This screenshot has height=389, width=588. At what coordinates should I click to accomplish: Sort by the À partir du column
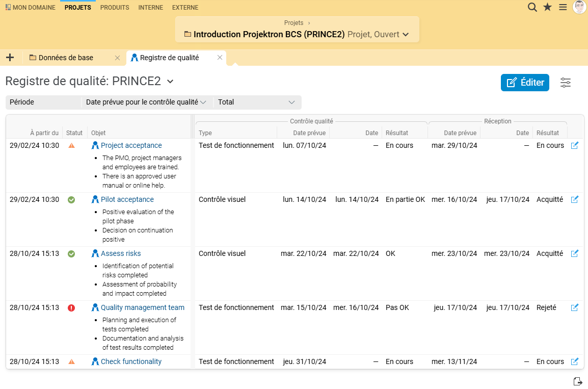click(x=44, y=133)
